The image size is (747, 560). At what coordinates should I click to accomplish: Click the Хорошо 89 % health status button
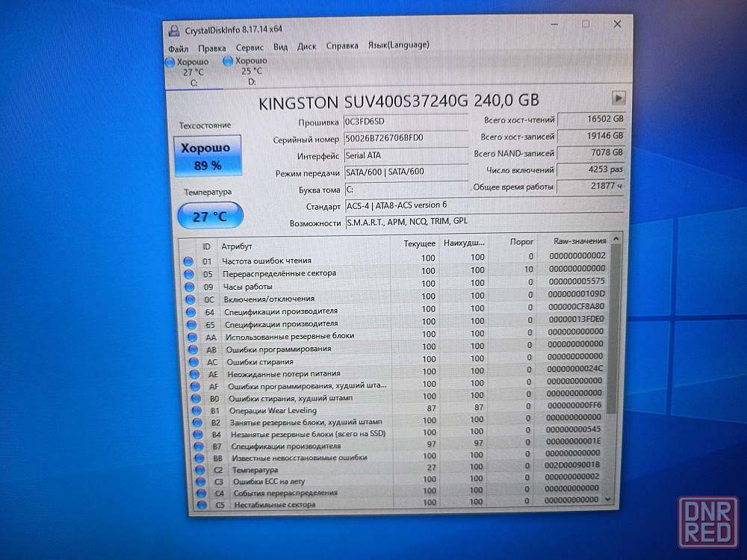[208, 156]
